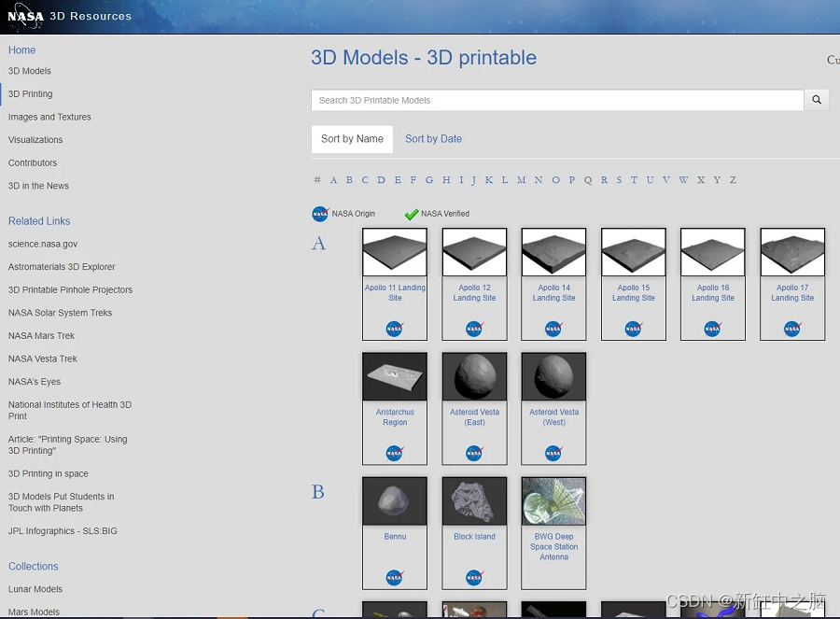Image resolution: width=840 pixels, height=619 pixels.
Task: Jump to letter B in alphabet index
Action: 349,180
